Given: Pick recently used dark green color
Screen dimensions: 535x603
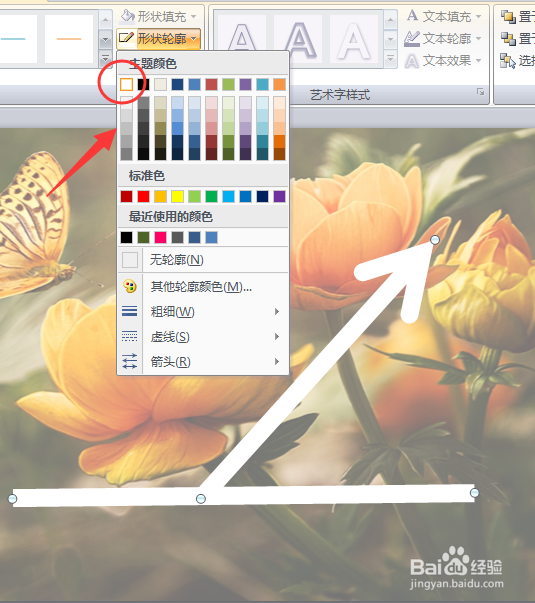Looking at the screenshot, I should 143,237.
